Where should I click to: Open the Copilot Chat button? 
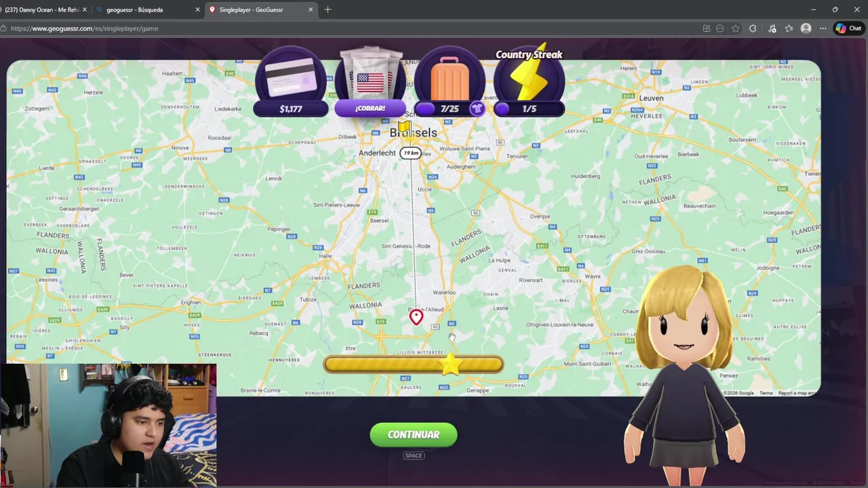click(x=848, y=28)
